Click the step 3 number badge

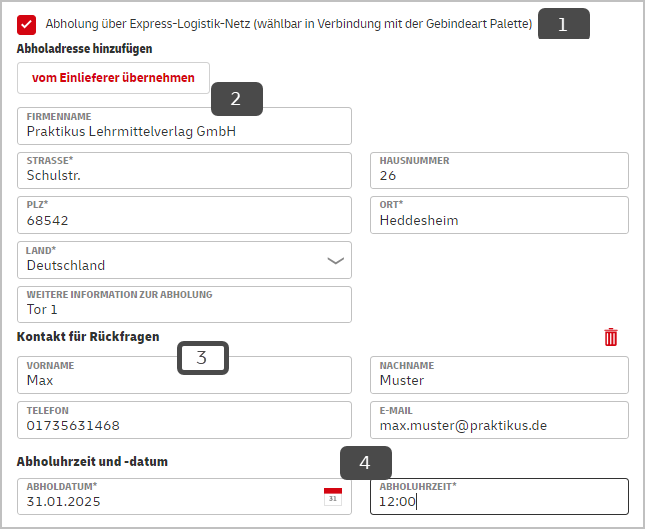pyautogui.click(x=203, y=358)
